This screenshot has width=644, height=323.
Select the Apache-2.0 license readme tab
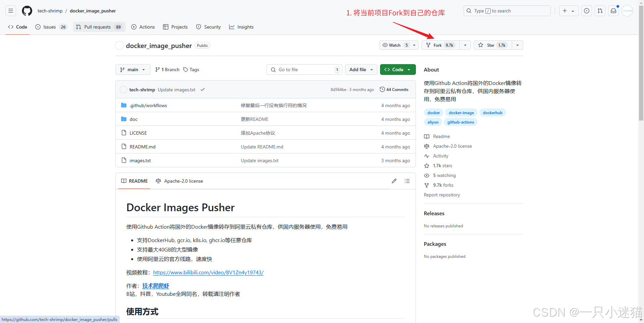click(179, 181)
